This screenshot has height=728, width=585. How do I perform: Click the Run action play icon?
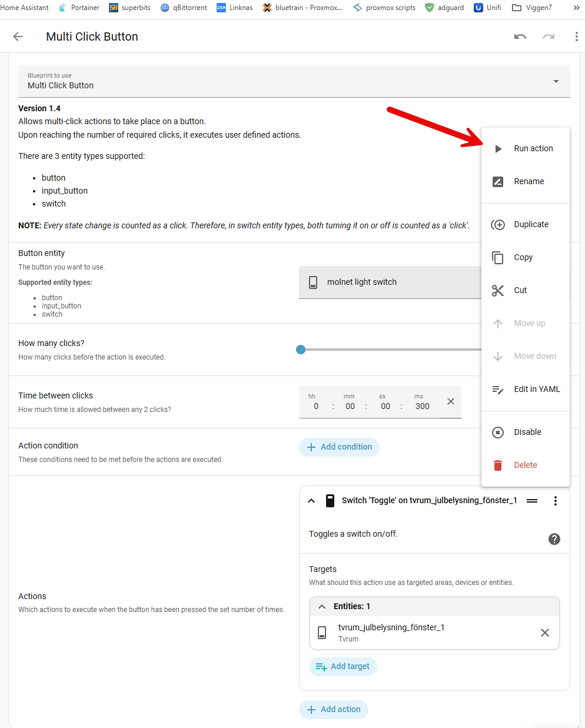498,149
